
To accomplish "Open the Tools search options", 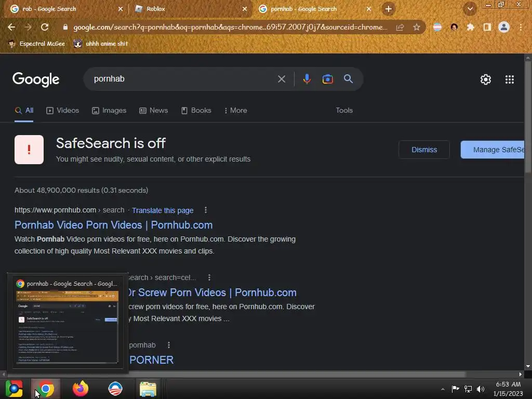I will click(x=344, y=111).
